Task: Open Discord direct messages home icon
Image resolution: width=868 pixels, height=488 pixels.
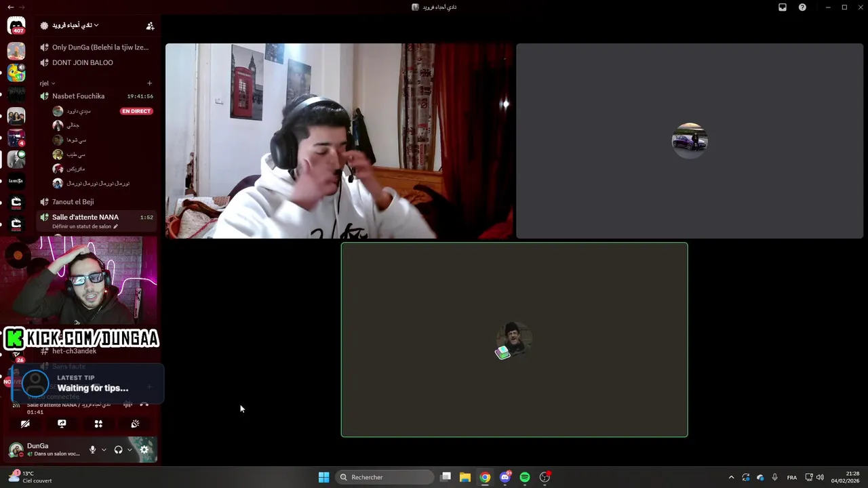Action: click(x=16, y=26)
